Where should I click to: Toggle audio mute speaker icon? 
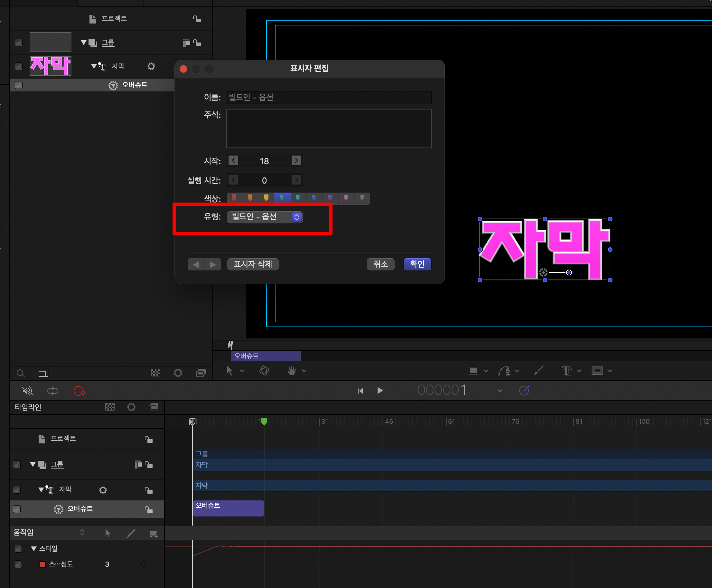[x=27, y=391]
